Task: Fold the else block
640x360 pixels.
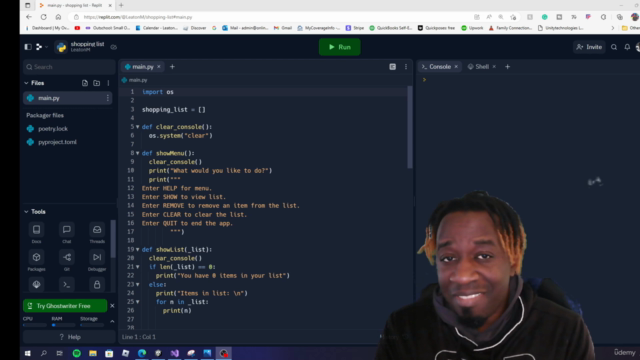Action: coord(138,284)
